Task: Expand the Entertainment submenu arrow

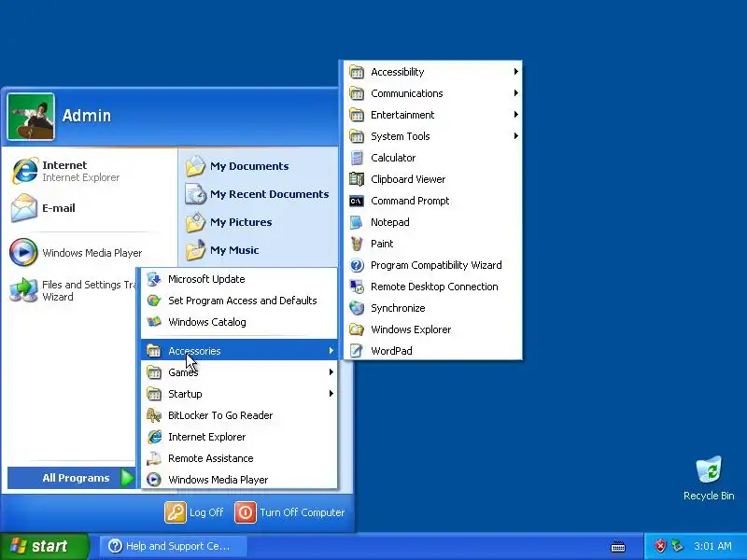Action: pyautogui.click(x=516, y=114)
